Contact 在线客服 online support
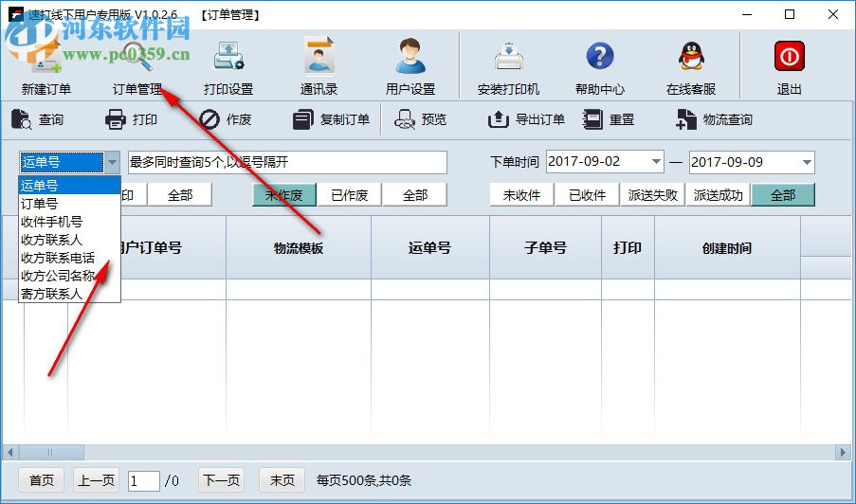856x504 pixels. pos(691,68)
